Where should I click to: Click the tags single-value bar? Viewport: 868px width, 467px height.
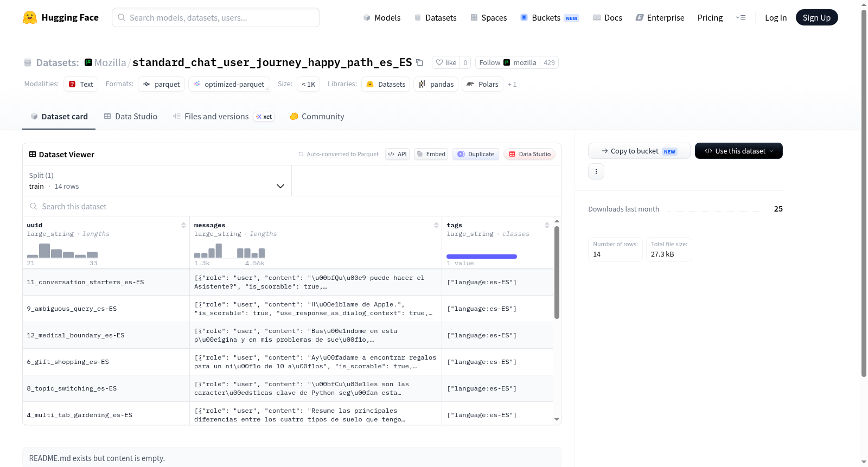(482, 257)
